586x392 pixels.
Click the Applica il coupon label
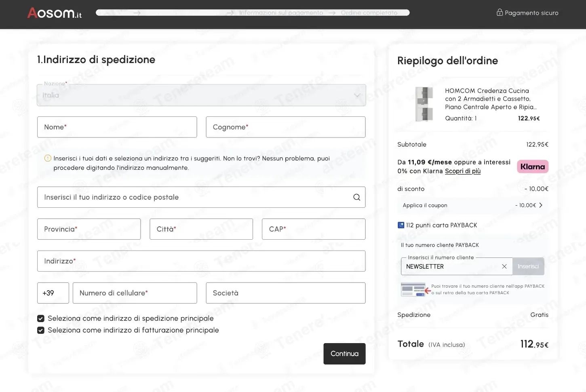point(425,205)
